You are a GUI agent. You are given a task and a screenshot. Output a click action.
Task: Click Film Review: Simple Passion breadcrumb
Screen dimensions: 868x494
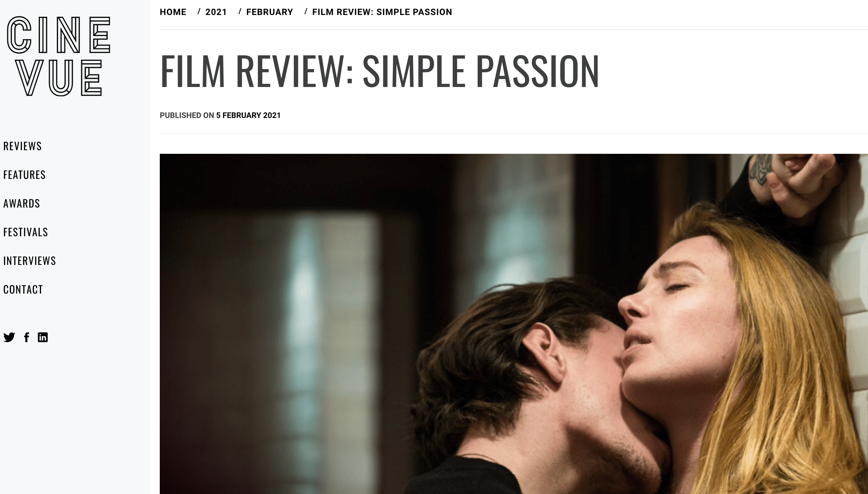382,12
